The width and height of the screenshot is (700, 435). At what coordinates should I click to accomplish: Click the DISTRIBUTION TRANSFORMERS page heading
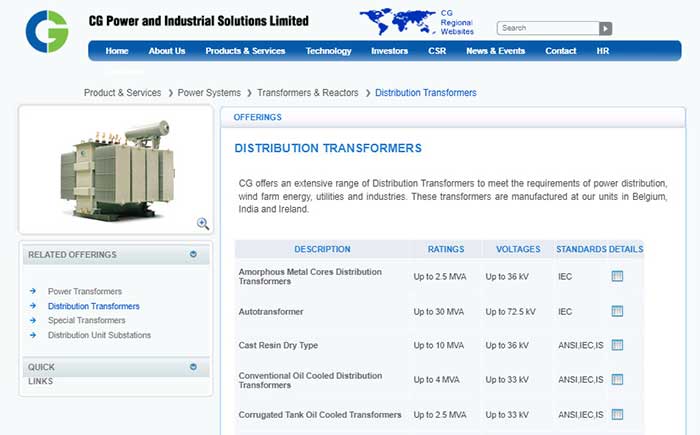click(x=328, y=148)
